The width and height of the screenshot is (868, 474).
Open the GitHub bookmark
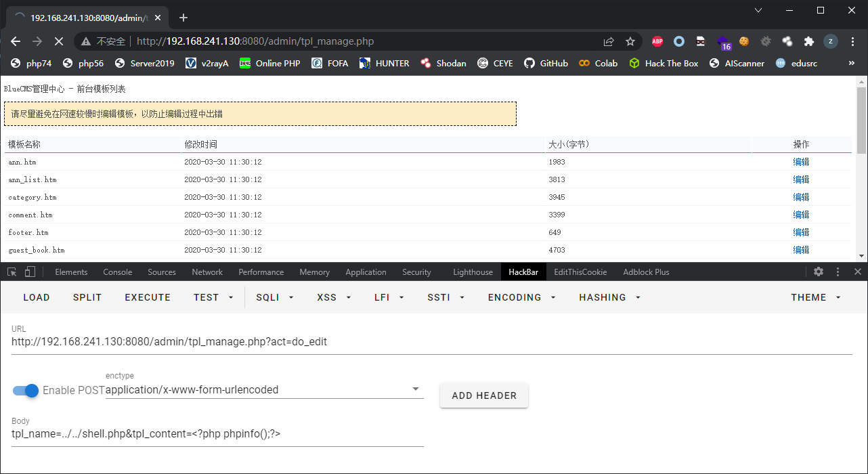point(546,63)
